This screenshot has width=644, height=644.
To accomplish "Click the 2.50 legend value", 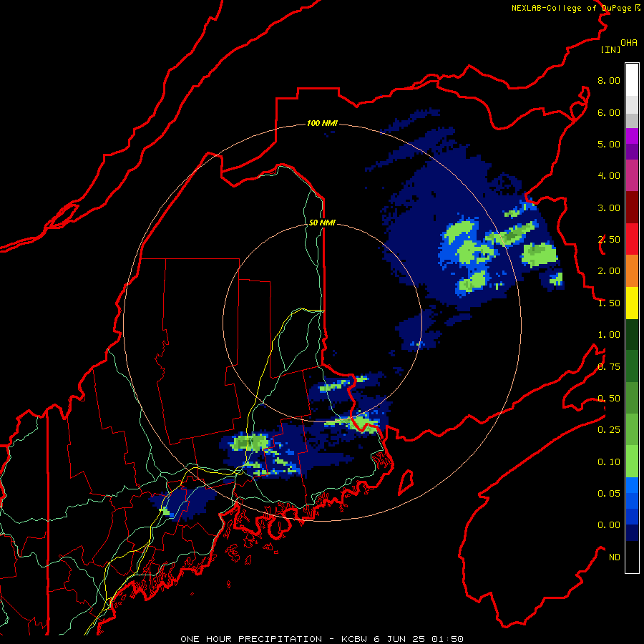I will (x=609, y=240).
